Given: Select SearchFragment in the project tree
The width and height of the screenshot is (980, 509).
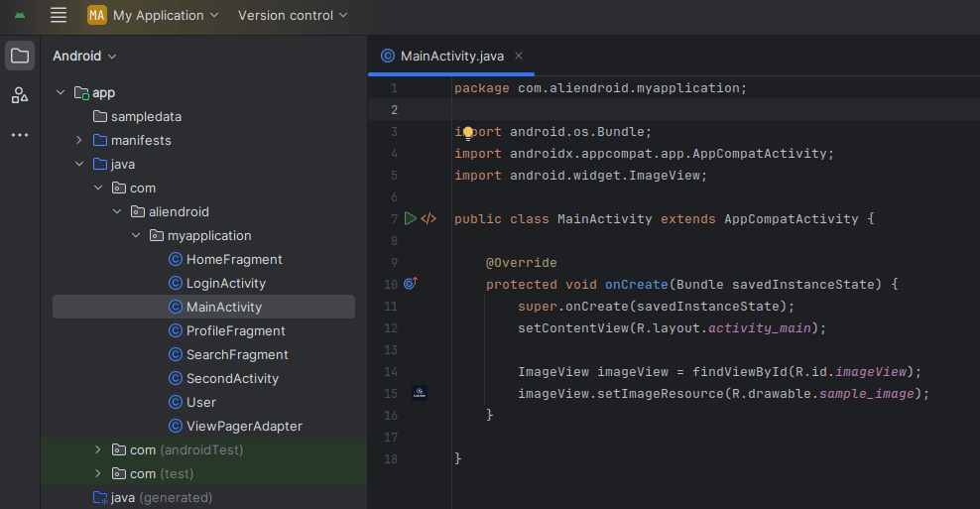Looking at the screenshot, I should (203, 354).
